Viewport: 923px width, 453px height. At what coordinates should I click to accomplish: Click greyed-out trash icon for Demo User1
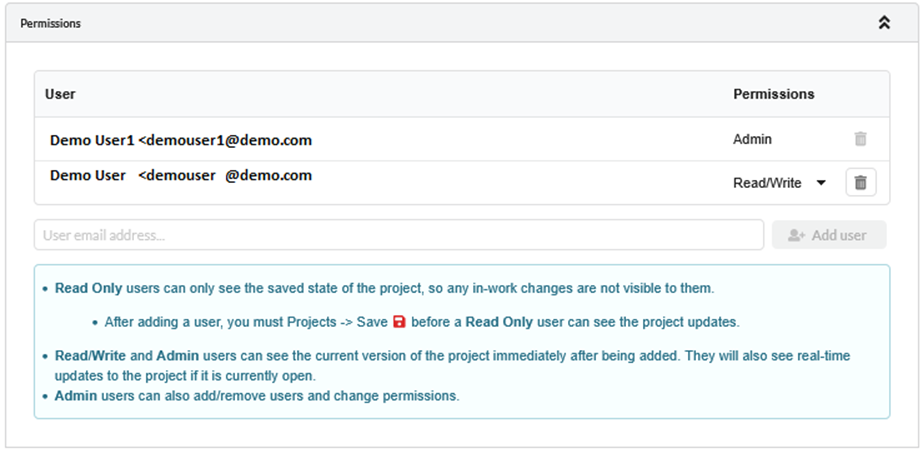861,140
